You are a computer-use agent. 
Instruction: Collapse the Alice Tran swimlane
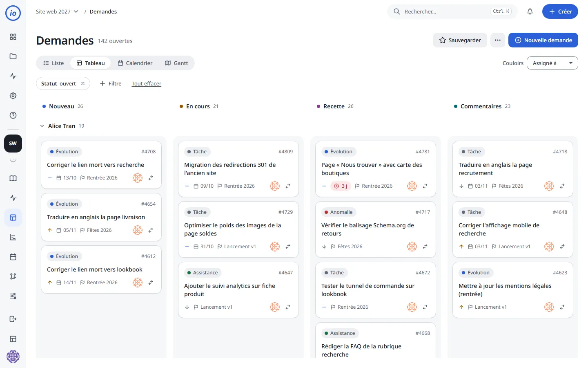(42, 126)
